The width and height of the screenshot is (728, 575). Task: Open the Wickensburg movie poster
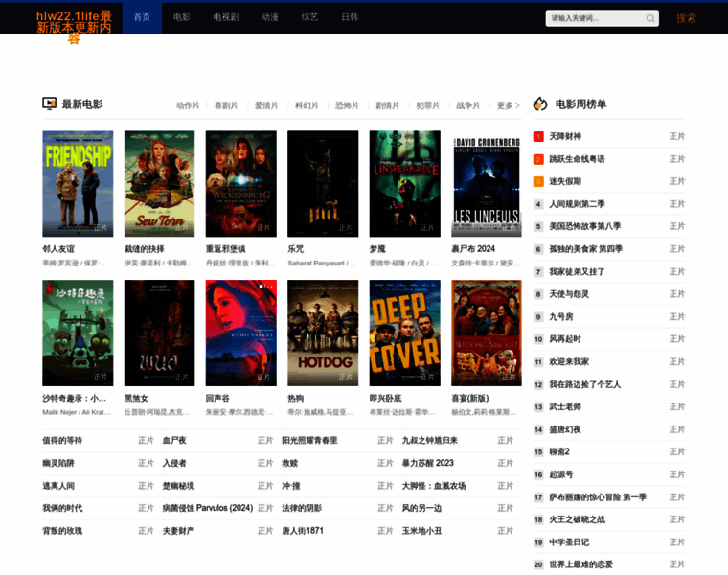point(241,184)
